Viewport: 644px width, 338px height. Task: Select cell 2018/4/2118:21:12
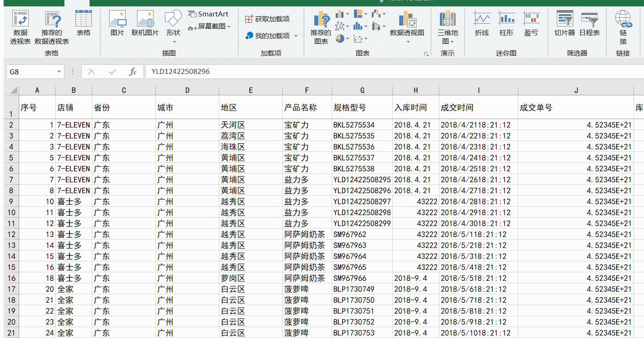point(479,125)
